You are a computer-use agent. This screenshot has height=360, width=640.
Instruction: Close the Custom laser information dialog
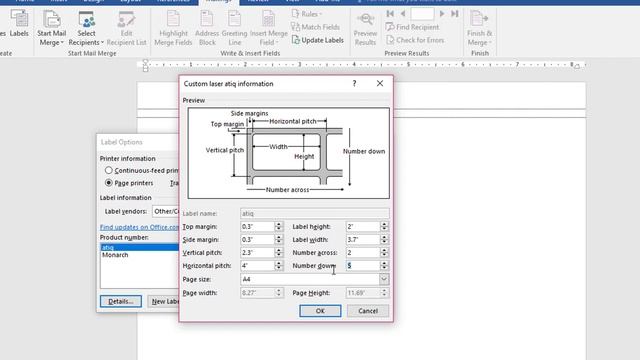click(x=380, y=83)
